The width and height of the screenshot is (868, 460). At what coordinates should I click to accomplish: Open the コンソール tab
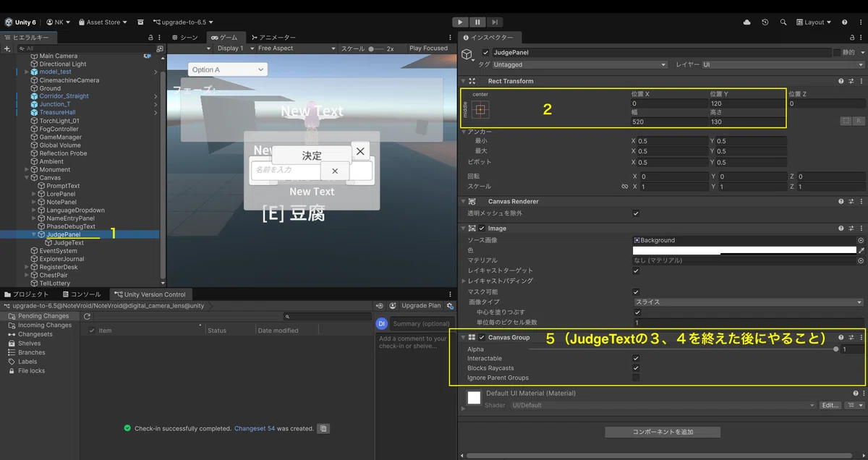[81, 294]
